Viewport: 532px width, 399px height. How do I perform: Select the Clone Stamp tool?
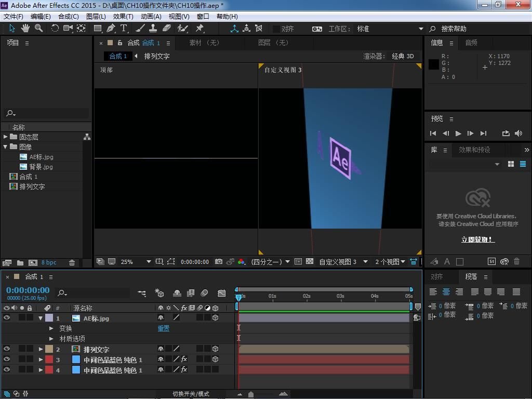[x=153, y=28]
